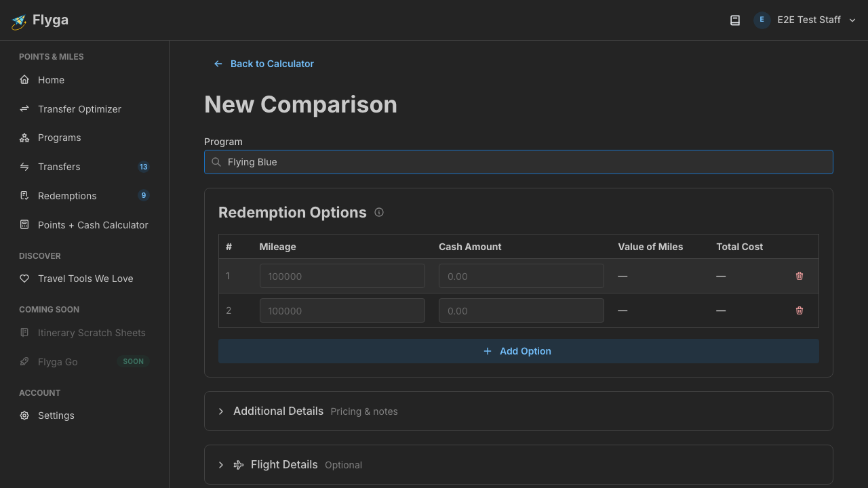The width and height of the screenshot is (868, 488).
Task: Open Settings from the sidebar
Action: (84, 415)
